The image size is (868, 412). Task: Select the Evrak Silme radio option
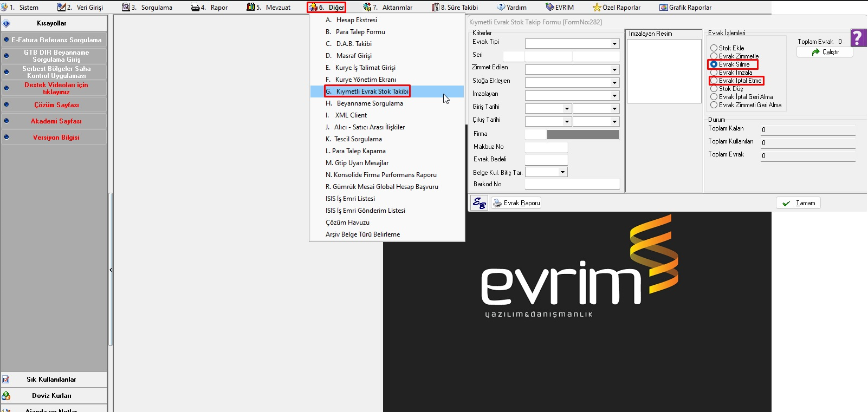714,64
